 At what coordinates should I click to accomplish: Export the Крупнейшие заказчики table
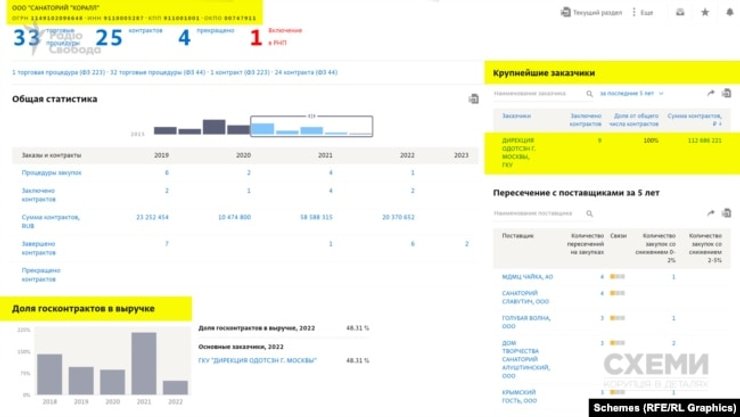(x=727, y=93)
